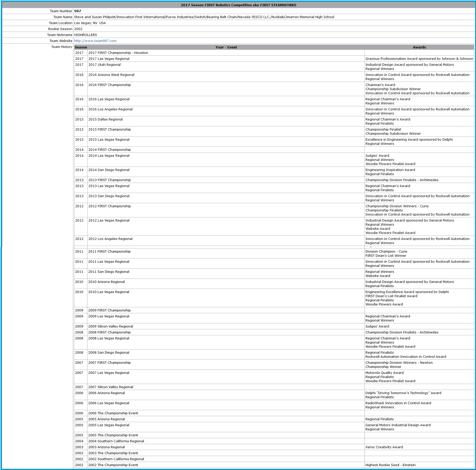Select '2012 Las Vegas Regional' event
Screen dimensions: 476x470
coord(109,220)
